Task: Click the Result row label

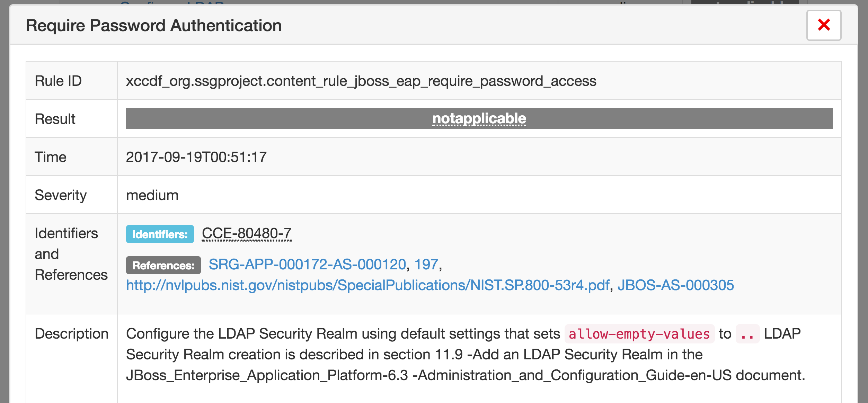Action: point(55,119)
